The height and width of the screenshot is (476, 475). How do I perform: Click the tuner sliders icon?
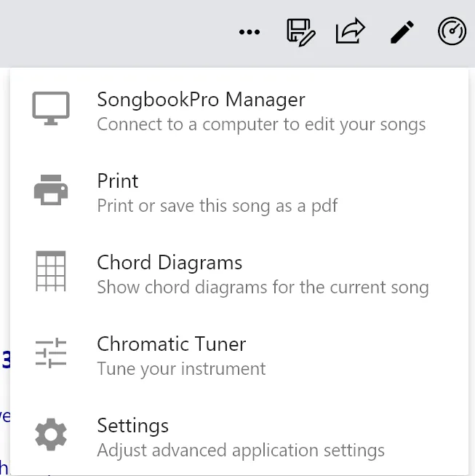tap(51, 353)
